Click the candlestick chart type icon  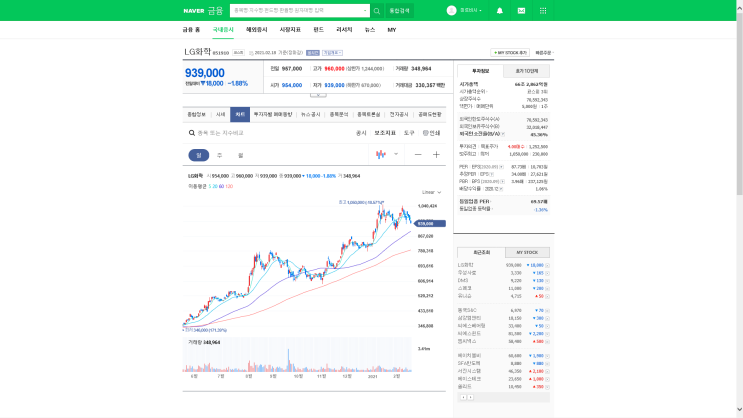pos(381,154)
